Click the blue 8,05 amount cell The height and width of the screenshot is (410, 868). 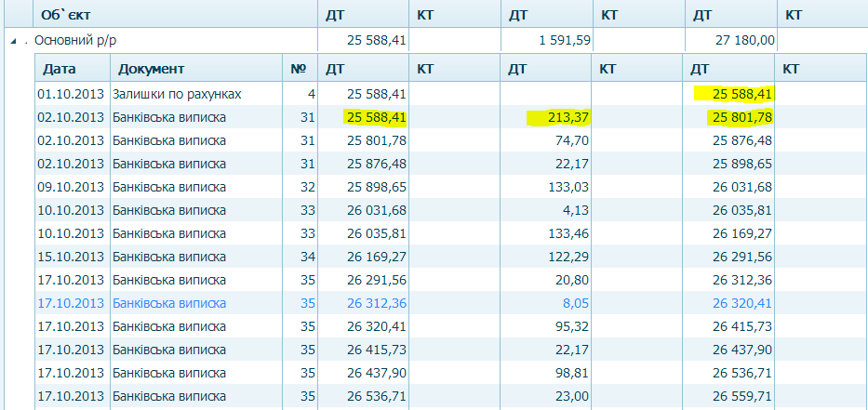click(x=575, y=303)
